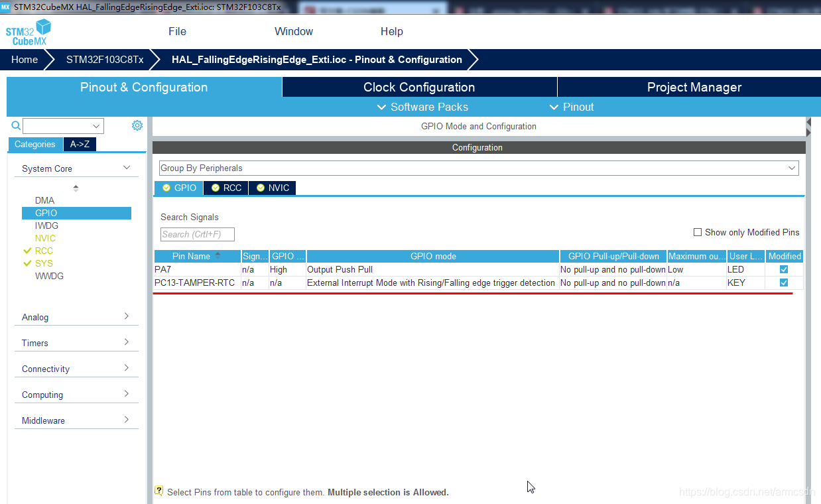
Task: Toggle Modified checkbox for PC13-TAMPER-RTC row
Action: tap(784, 283)
